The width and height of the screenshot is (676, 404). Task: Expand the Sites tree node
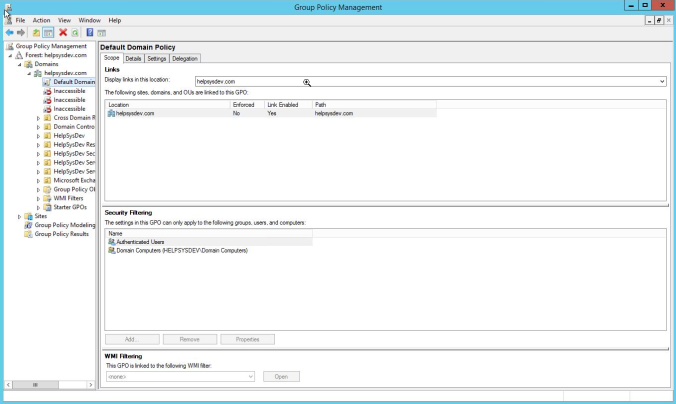point(20,216)
